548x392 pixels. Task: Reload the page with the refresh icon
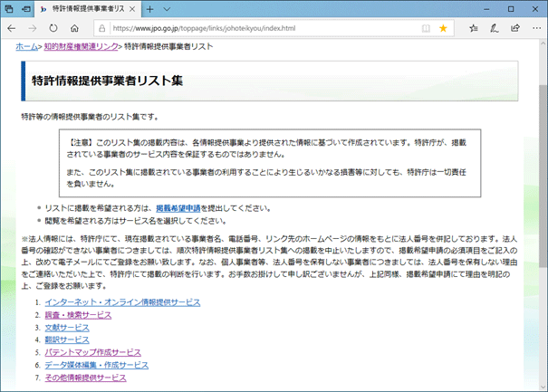53,28
